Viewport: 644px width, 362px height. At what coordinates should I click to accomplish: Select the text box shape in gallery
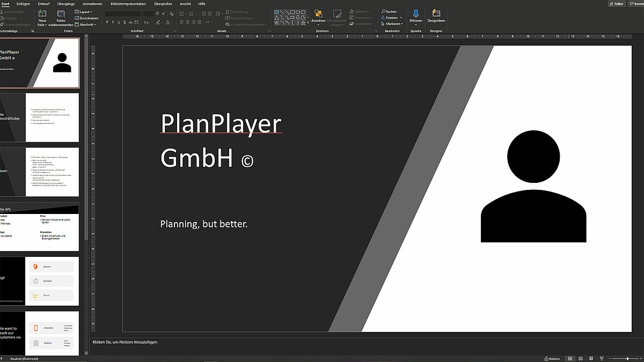[276, 12]
